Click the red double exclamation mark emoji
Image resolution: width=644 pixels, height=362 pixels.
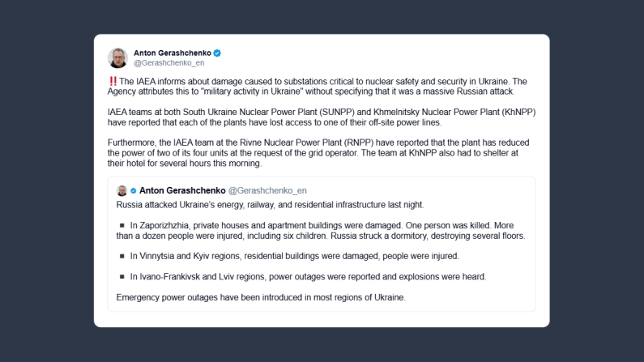[113, 82]
